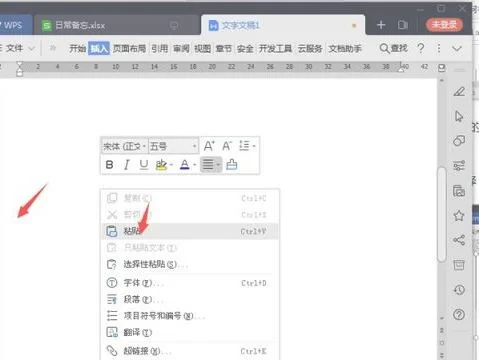Click the 未登录 login button

pos(444,25)
